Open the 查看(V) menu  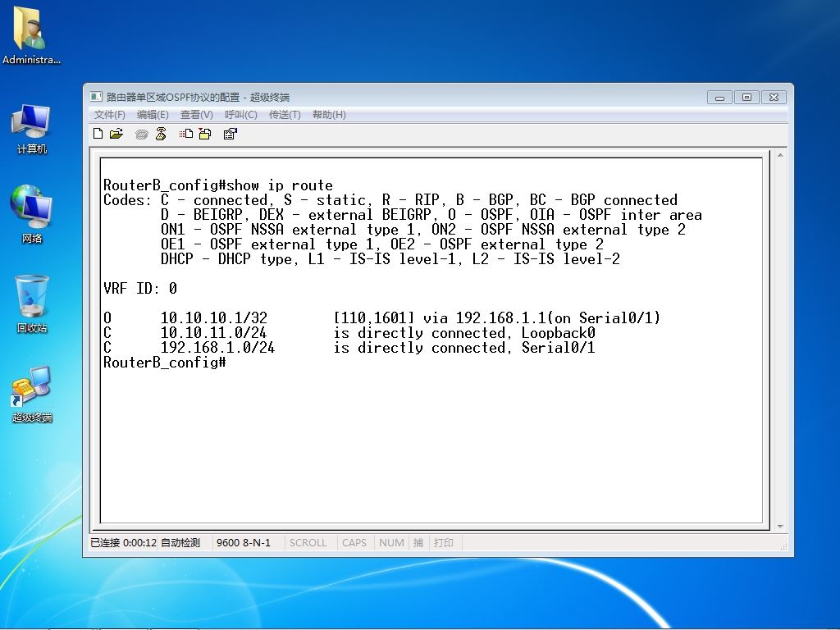[197, 115]
